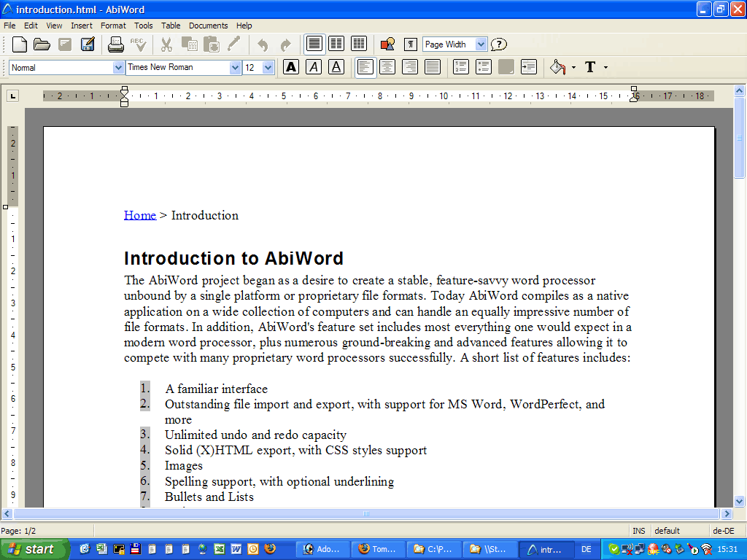This screenshot has width=747, height=560.
Task: Click the Save As floppy-with-pencil icon
Action: coord(88,44)
